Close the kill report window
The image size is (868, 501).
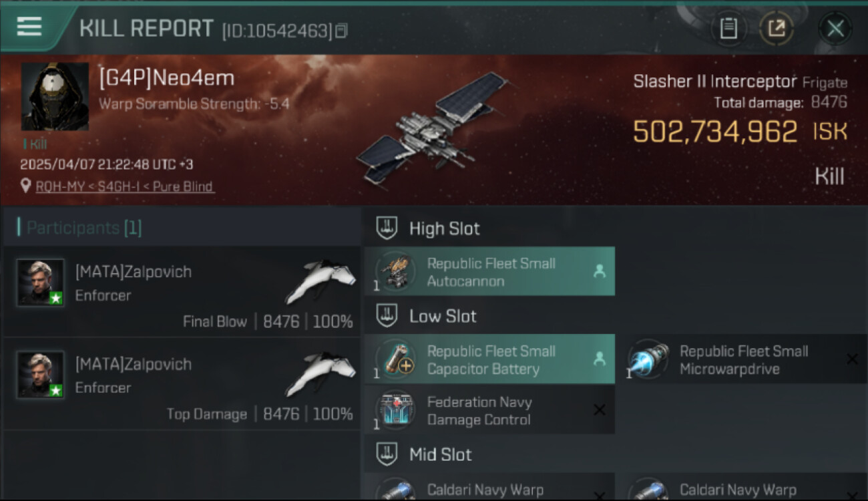pos(835,29)
